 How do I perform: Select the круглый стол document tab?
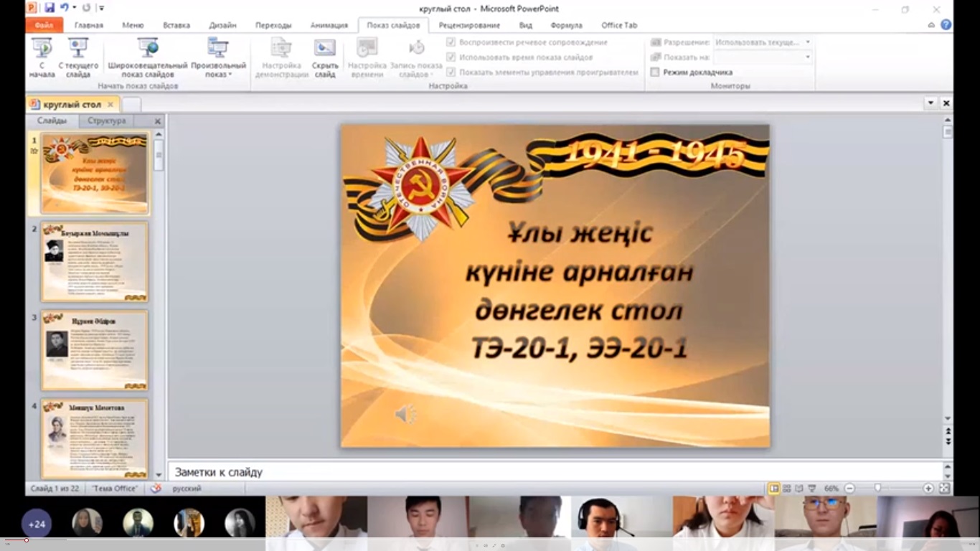pyautogui.click(x=71, y=105)
